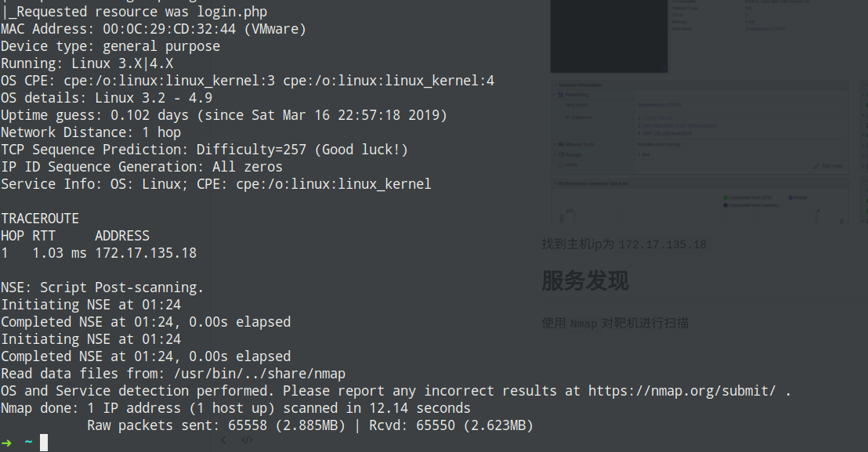The width and height of the screenshot is (868, 452).
Task: Expand the Storage row arrow
Action: tap(555, 154)
